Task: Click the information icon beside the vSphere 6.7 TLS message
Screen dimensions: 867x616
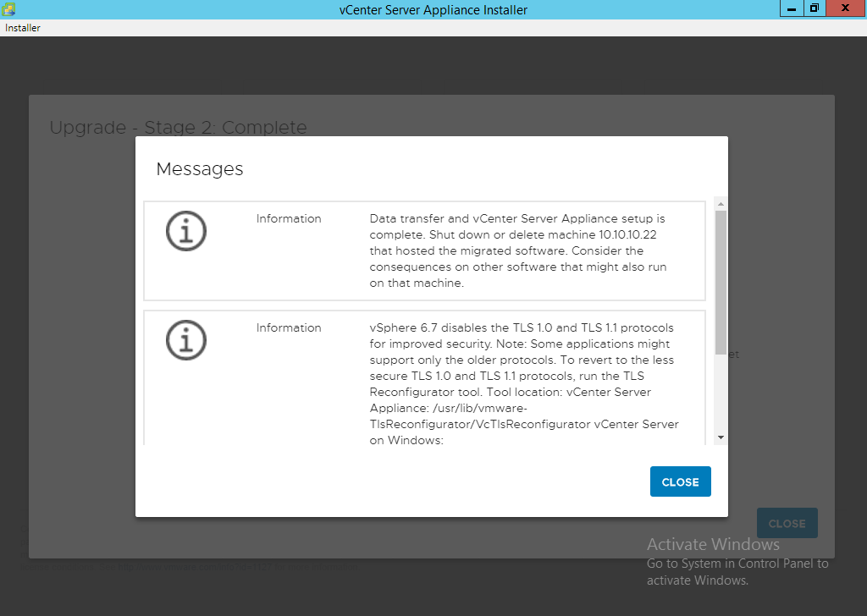Action: (x=186, y=340)
